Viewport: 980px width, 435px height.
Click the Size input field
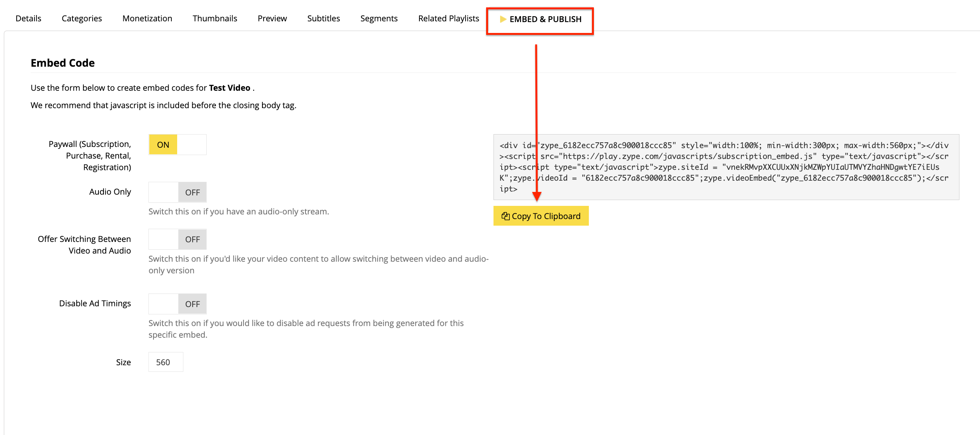coord(166,362)
